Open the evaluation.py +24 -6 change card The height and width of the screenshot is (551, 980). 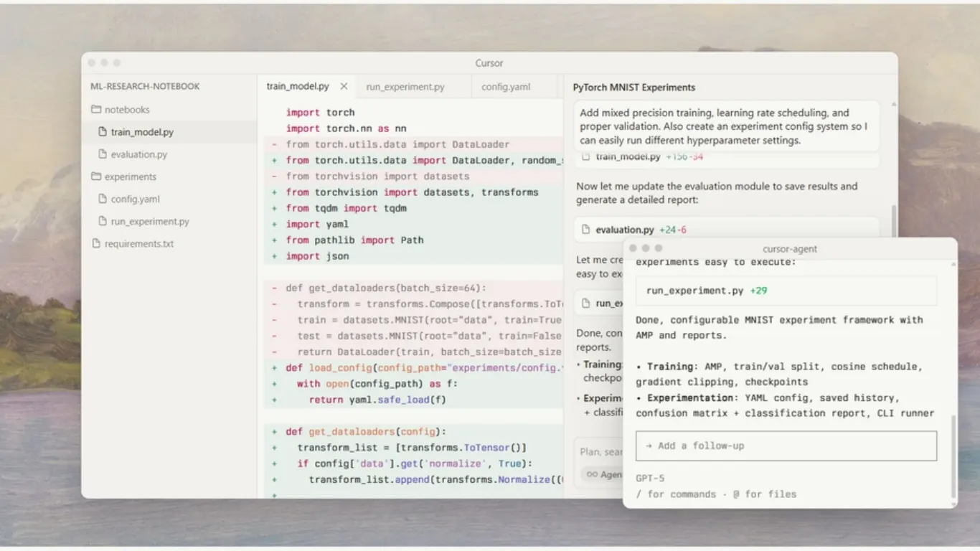(x=727, y=230)
